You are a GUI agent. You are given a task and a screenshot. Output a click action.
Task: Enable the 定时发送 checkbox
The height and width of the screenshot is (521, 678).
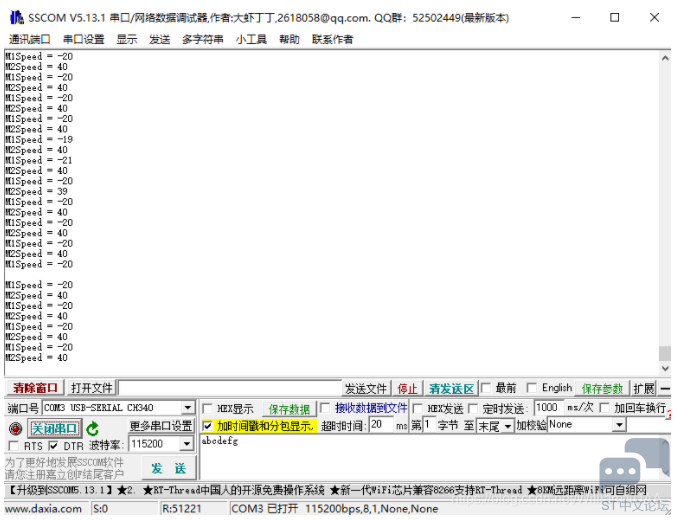pos(473,408)
